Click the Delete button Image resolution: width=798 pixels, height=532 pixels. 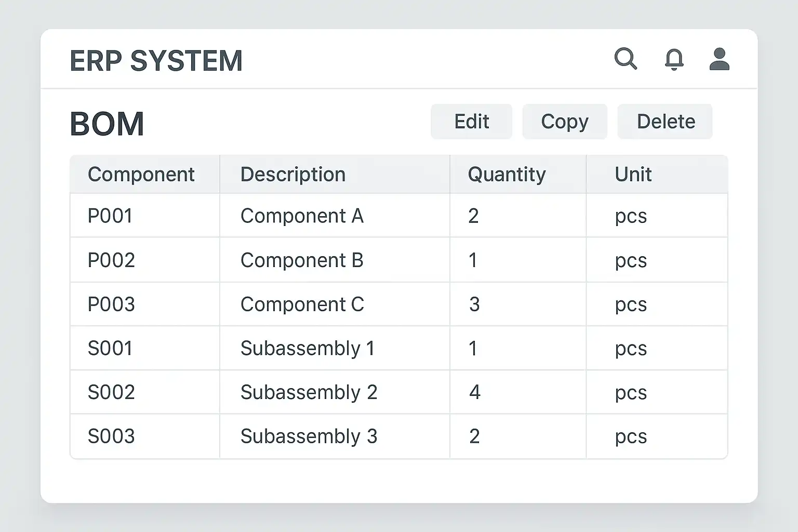click(x=665, y=122)
